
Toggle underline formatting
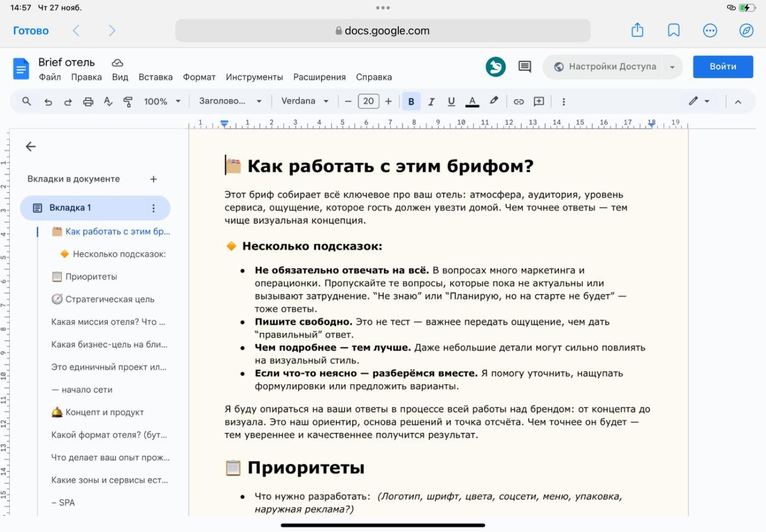[451, 102]
